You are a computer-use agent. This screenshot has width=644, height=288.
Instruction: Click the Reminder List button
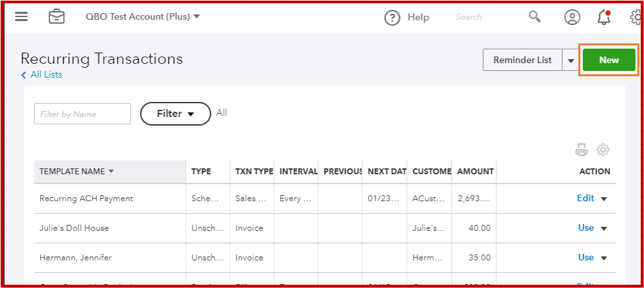pyautogui.click(x=523, y=60)
